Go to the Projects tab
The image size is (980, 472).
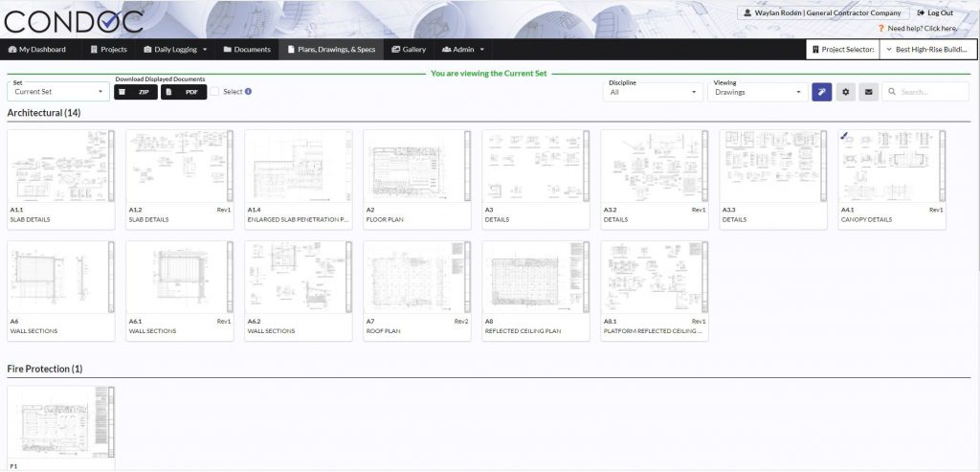click(108, 50)
